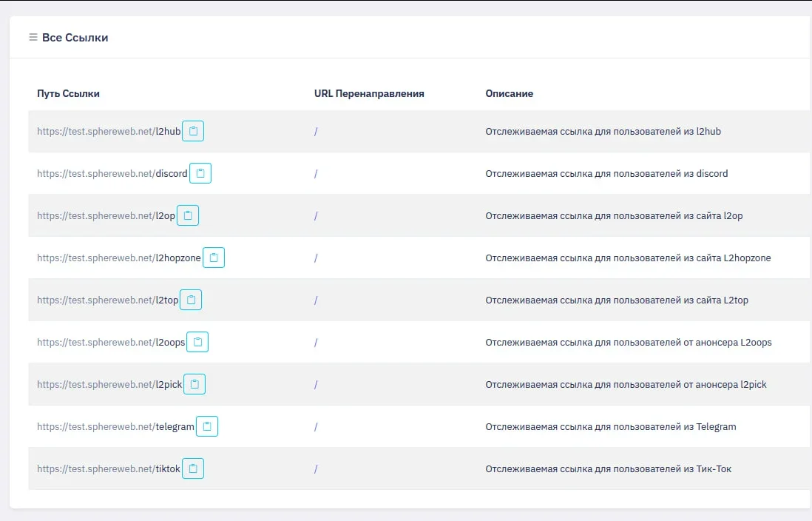Copy the l2oops link to clipboard
The height and width of the screenshot is (521, 812).
point(197,342)
